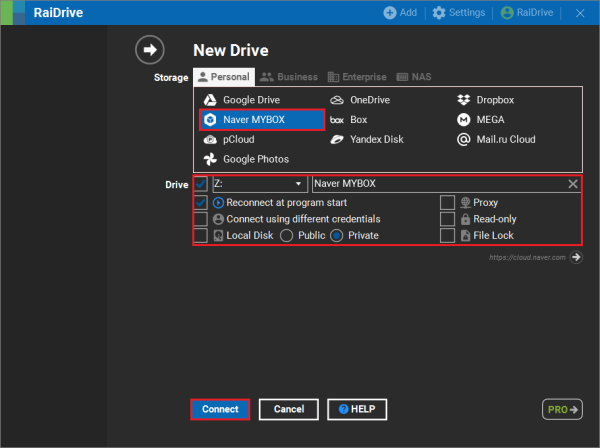Click the RaiDrive logo in the title bar
Viewport: 600px width, 448px height.
pyautogui.click(x=13, y=13)
